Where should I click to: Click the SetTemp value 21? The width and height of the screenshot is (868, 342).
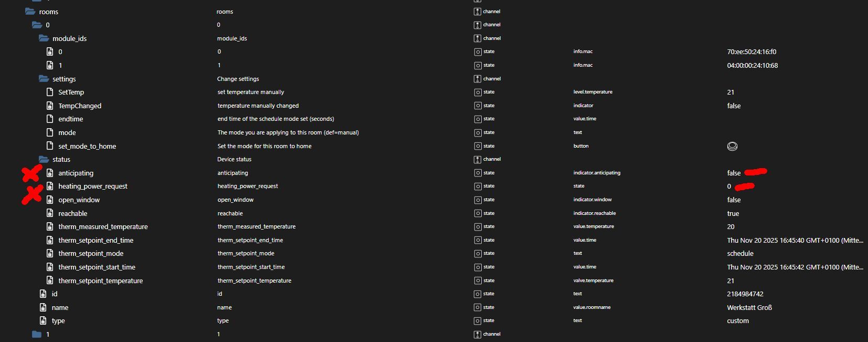click(731, 92)
